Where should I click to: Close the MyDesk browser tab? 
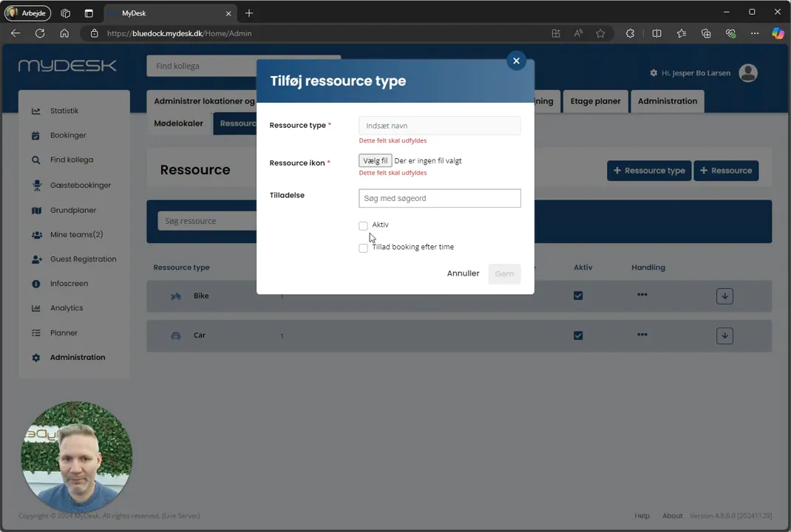228,13
